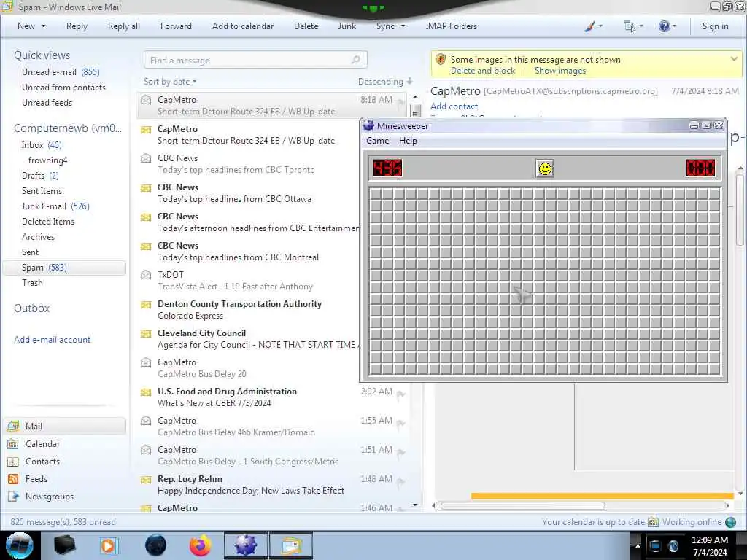Open the Sort by date dropdown
Image resolution: width=747 pixels, height=560 pixels.
tap(170, 82)
